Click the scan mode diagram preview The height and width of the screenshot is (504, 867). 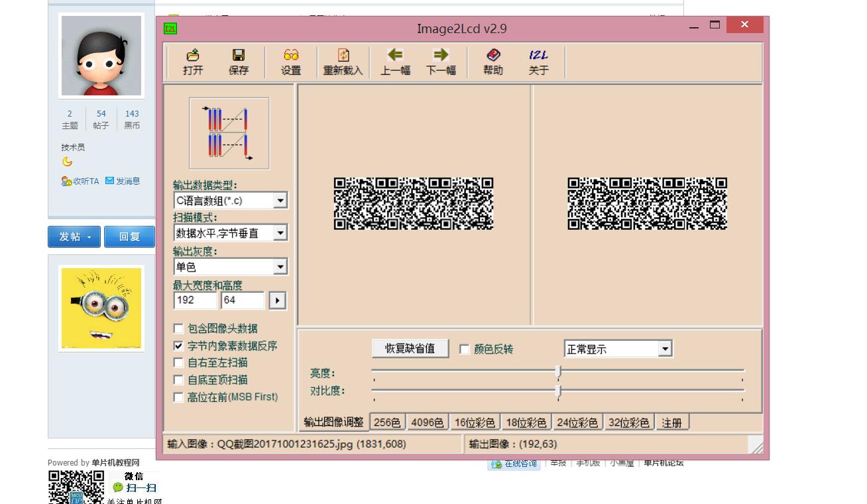(229, 133)
